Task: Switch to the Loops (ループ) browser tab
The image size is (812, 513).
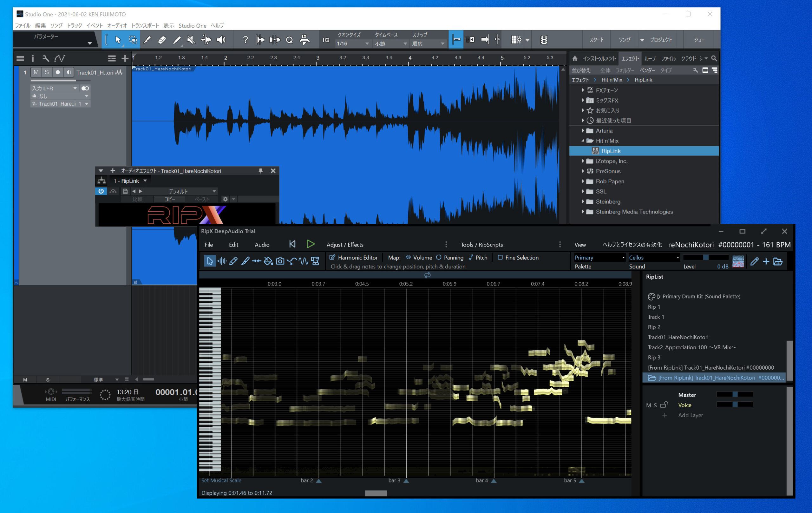Action: coord(650,58)
